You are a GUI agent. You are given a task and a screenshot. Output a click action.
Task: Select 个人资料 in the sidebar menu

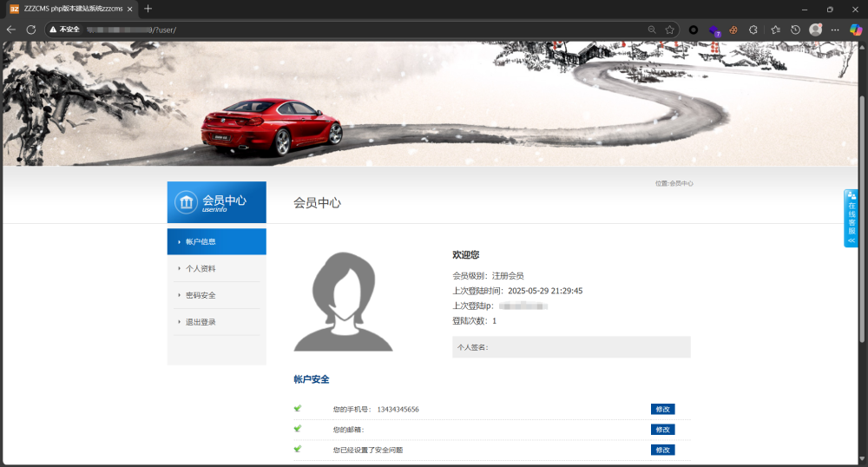(x=201, y=268)
